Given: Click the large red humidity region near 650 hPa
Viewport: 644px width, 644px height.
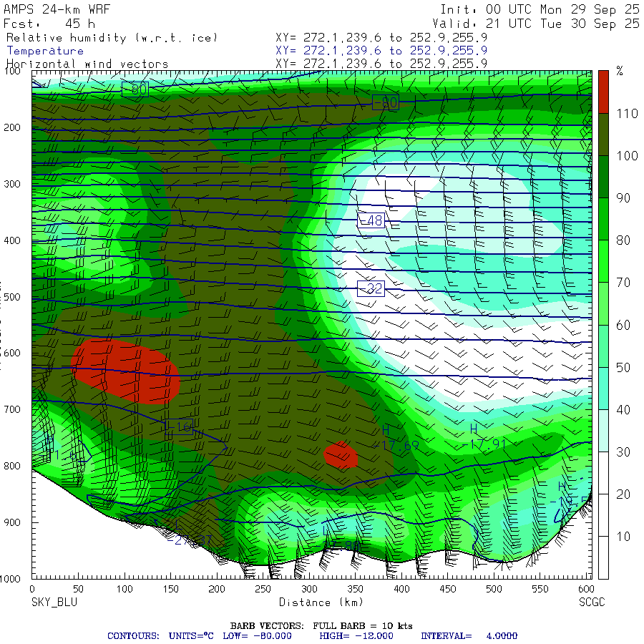Looking at the screenshot, I should point(126,371).
